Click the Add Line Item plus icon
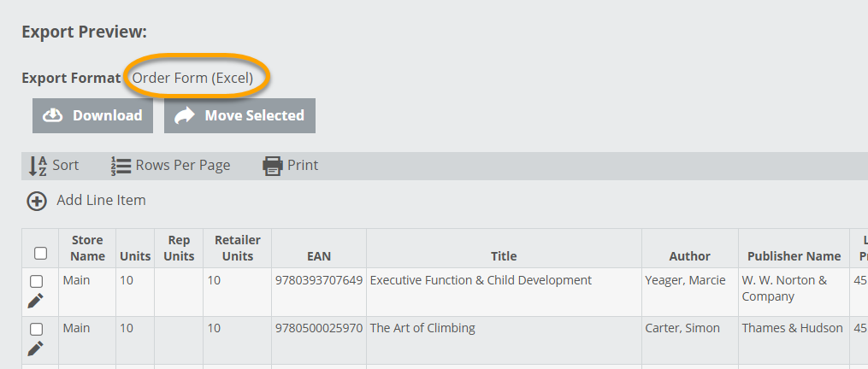This screenshot has width=868, height=369. click(37, 201)
